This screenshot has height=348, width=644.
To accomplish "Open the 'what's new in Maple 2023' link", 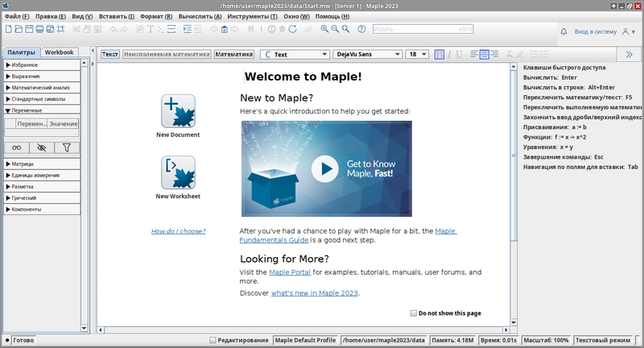I will [315, 293].
